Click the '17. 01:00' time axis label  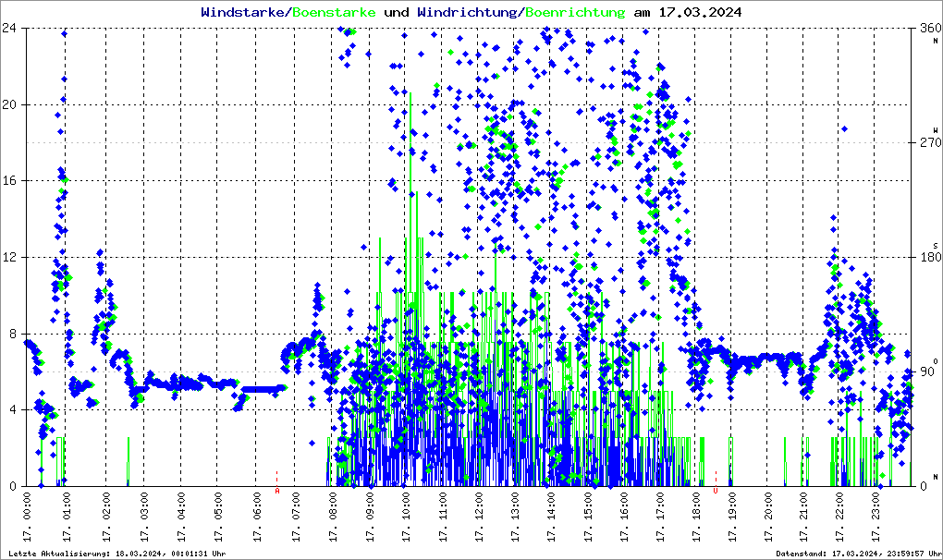click(x=67, y=517)
